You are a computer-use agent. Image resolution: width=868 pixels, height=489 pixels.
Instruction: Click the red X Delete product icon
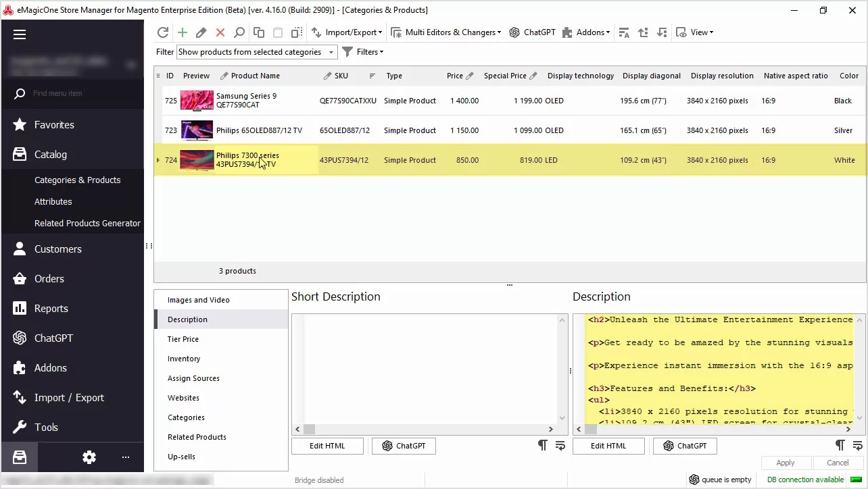tap(220, 32)
